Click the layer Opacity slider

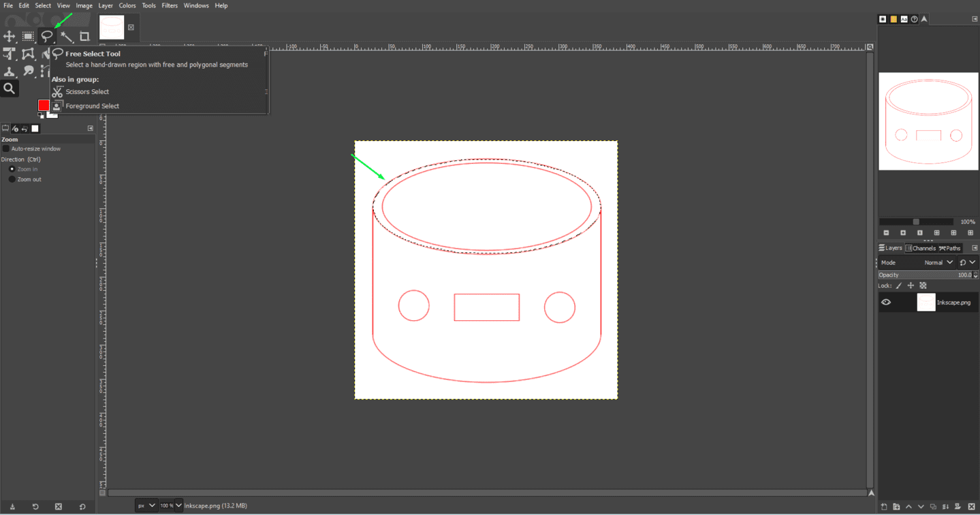[x=925, y=275]
